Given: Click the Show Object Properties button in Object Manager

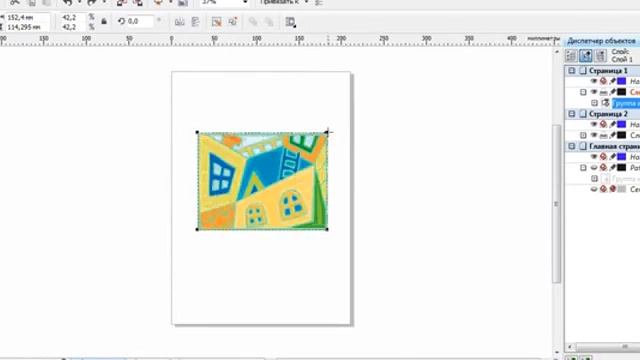Looking at the screenshot, I should pyautogui.click(x=571, y=56).
